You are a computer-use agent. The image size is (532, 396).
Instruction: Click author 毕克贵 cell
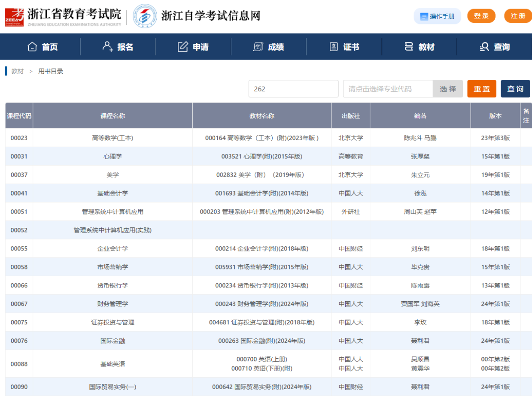(420, 267)
